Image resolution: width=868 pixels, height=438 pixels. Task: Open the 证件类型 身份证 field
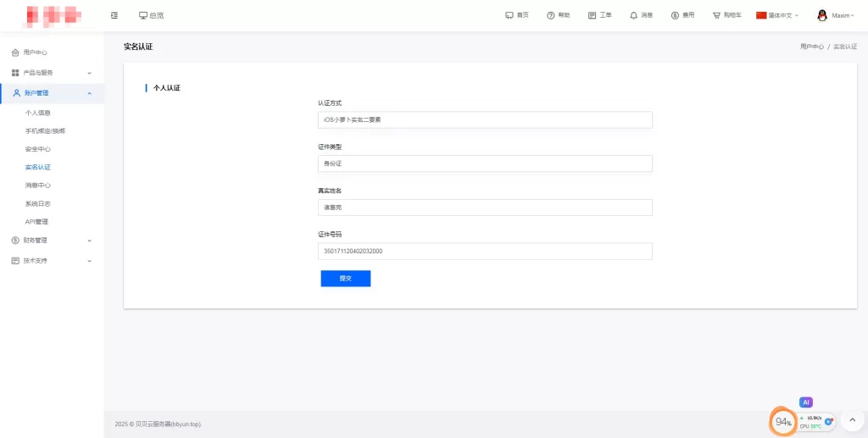tap(485, 164)
